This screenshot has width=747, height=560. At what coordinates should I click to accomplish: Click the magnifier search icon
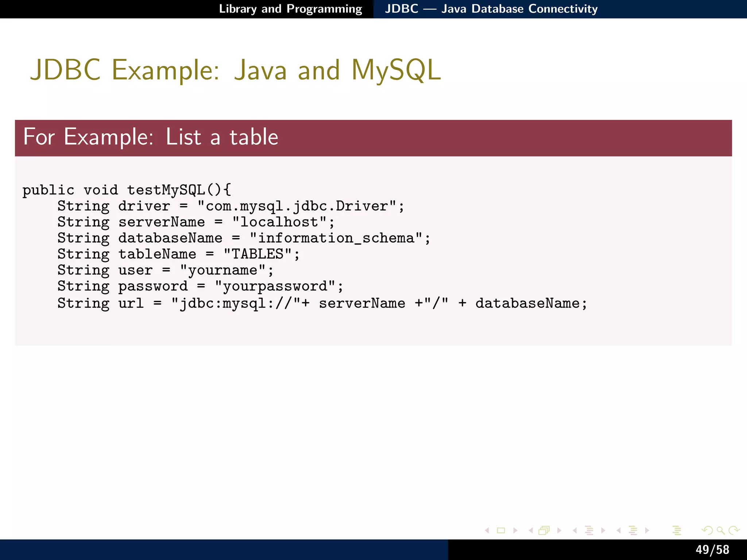720,530
